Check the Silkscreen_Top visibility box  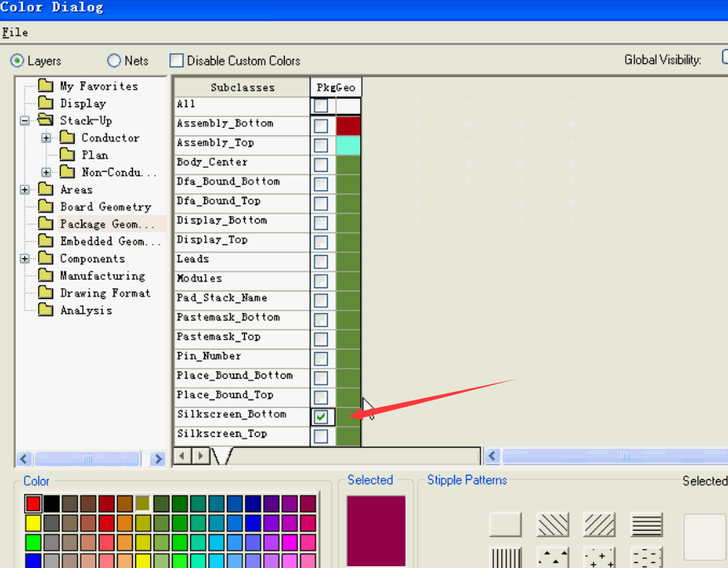click(x=320, y=436)
